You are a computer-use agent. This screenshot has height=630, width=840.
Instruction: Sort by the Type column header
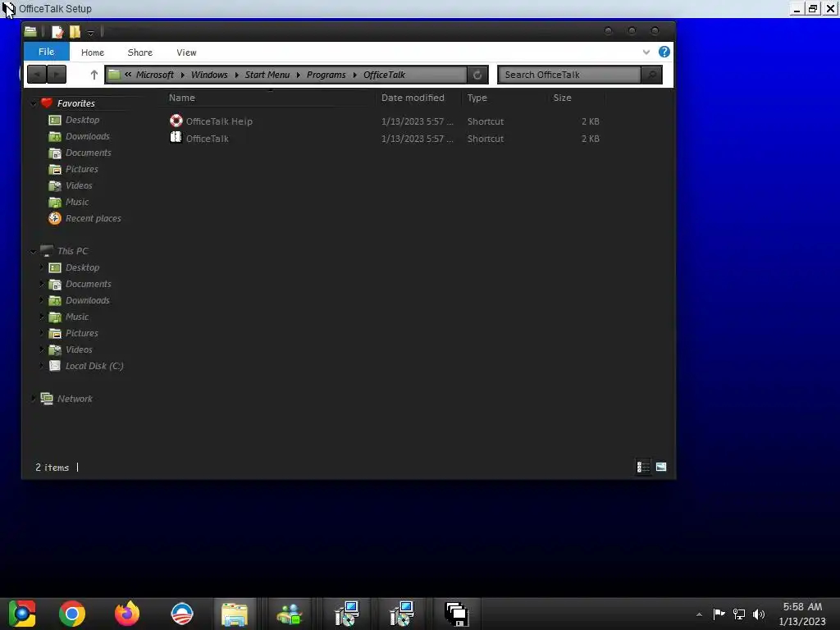477,98
